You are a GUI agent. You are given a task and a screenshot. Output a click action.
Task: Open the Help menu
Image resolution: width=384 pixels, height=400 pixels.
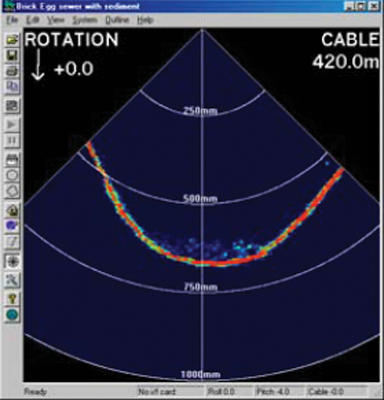click(x=145, y=20)
